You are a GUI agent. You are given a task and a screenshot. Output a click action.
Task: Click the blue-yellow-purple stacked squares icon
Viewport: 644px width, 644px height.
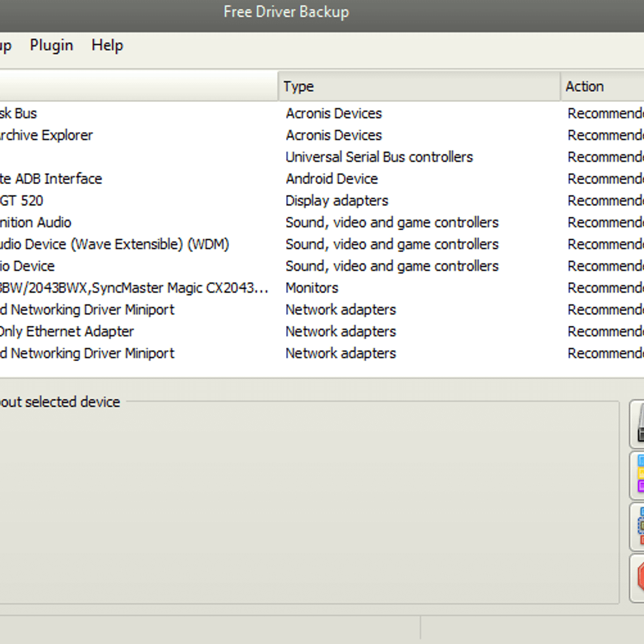pos(639,474)
